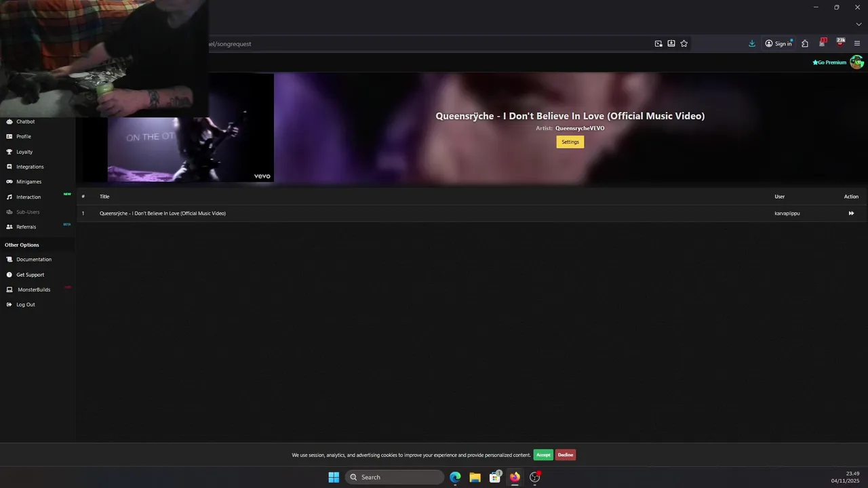Click the taskbar Search box
868x488 pixels.
click(x=395, y=477)
